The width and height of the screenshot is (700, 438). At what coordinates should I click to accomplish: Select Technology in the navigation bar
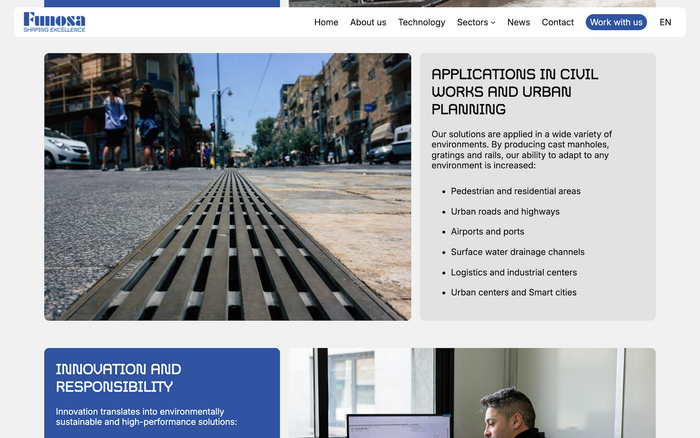(421, 22)
